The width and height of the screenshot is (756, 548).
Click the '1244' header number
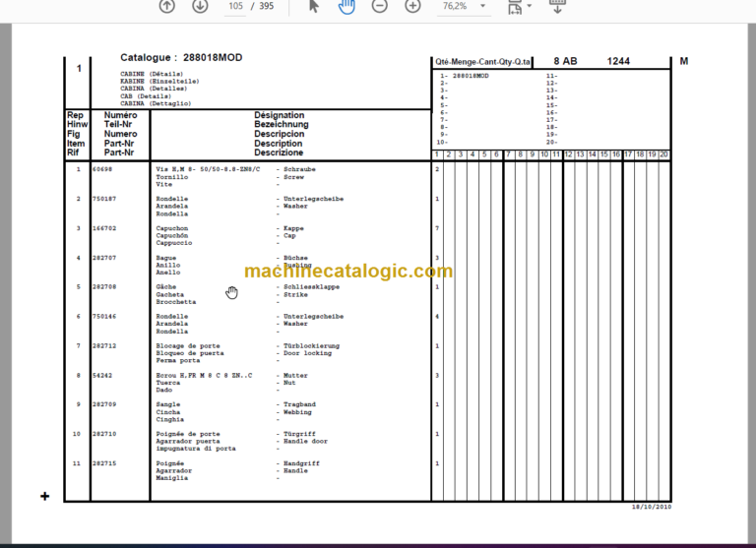[618, 61]
